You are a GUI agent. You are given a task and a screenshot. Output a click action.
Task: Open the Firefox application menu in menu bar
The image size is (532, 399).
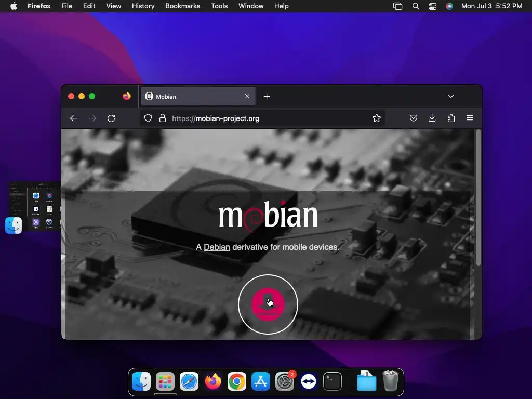(x=39, y=6)
